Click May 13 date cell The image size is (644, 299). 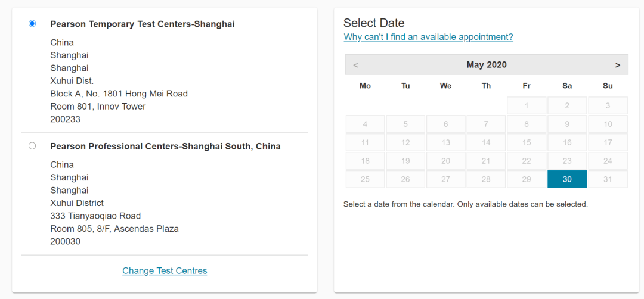pos(445,142)
